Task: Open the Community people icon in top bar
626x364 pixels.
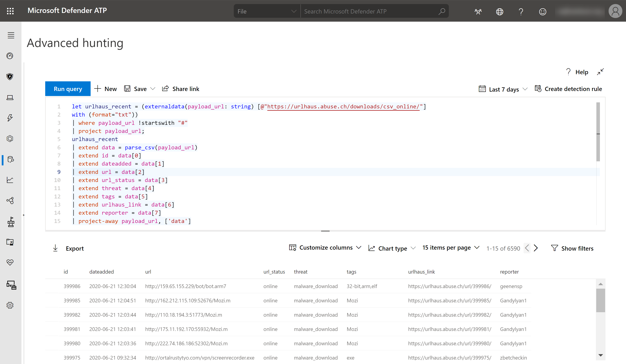Action: tap(478, 11)
